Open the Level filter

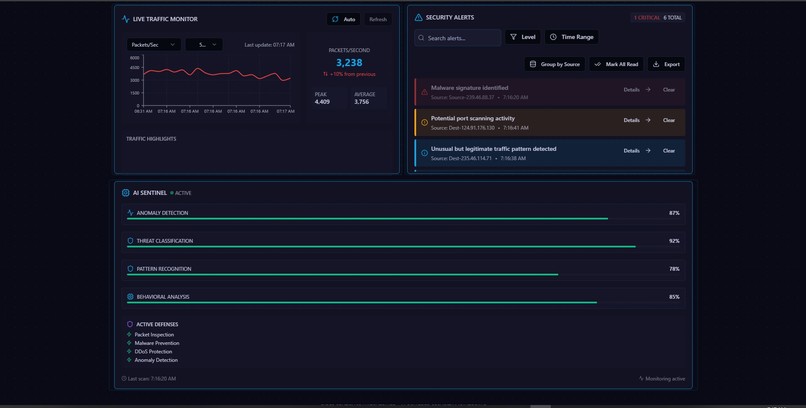click(x=522, y=37)
